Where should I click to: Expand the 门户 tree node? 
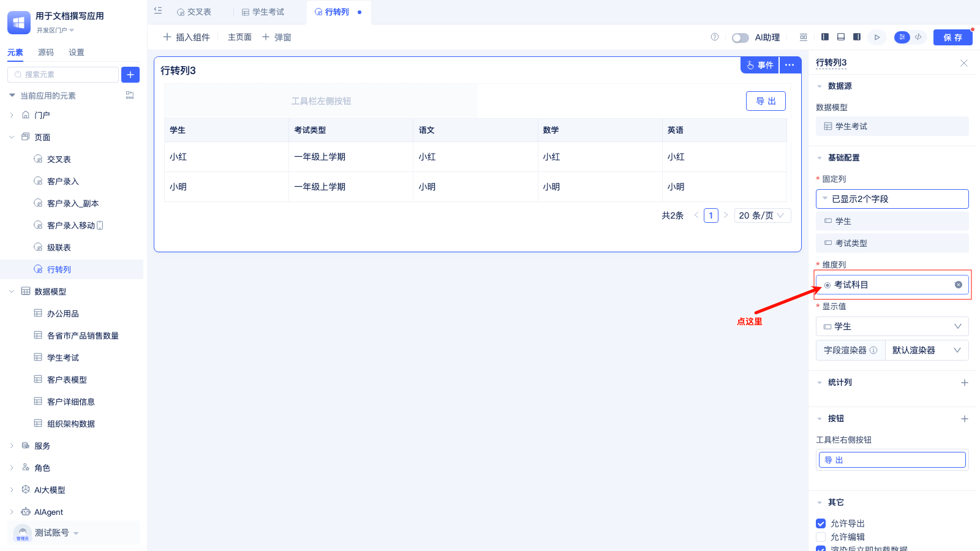point(12,115)
